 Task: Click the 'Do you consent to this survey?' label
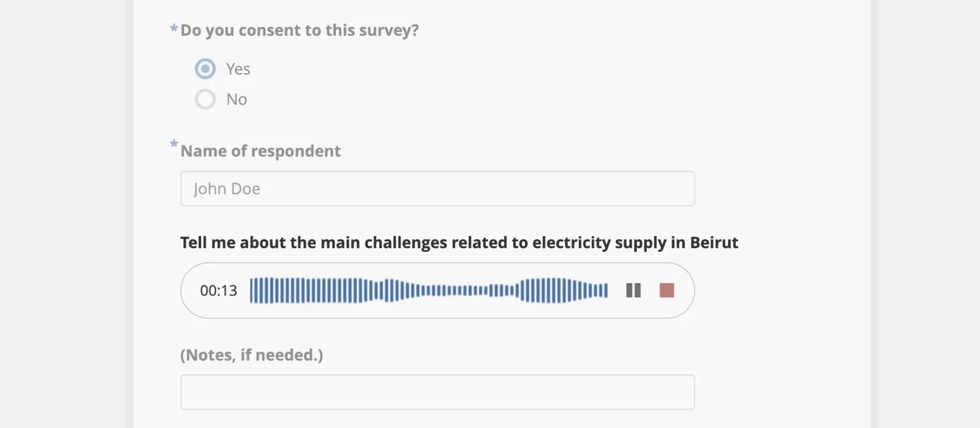[299, 30]
